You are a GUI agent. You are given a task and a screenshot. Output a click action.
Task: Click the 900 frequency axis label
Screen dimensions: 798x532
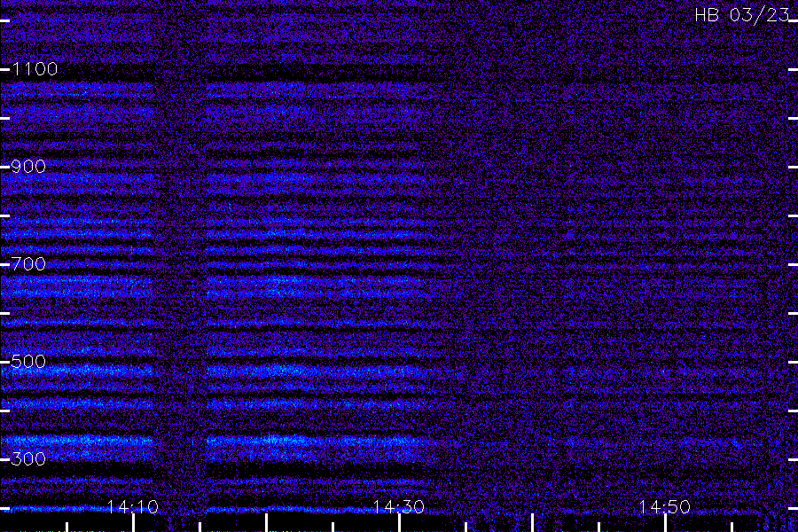[28, 167]
